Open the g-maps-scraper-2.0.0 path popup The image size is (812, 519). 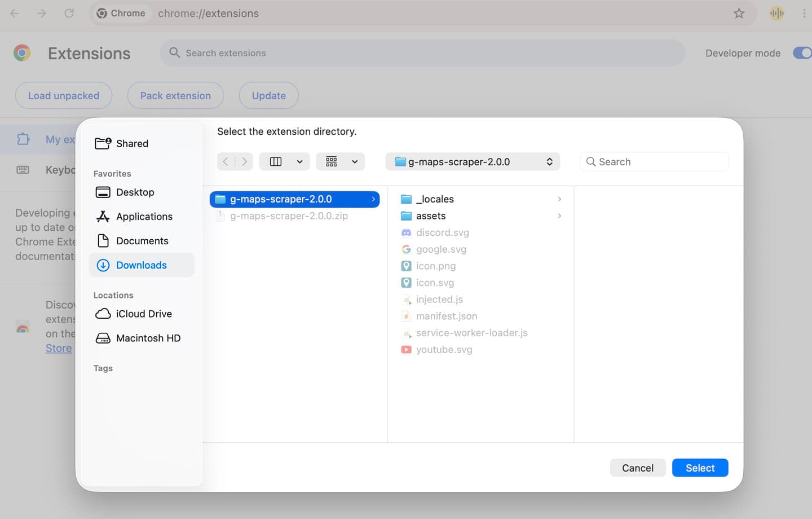[x=473, y=162]
